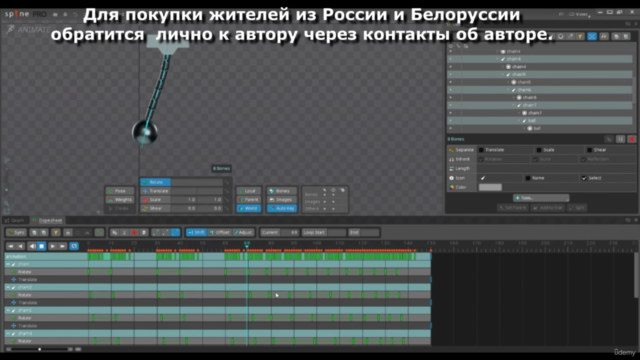Toggle the World axes option
Viewport: 640px width, 360px height.
tap(249, 208)
